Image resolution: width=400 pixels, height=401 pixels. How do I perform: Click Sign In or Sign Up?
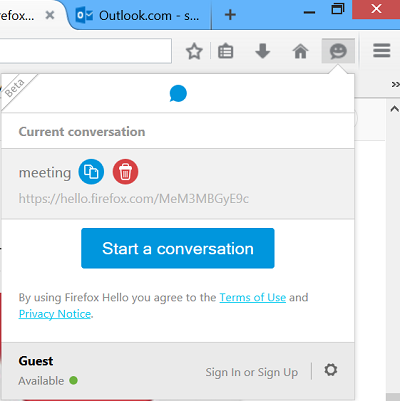[252, 372]
